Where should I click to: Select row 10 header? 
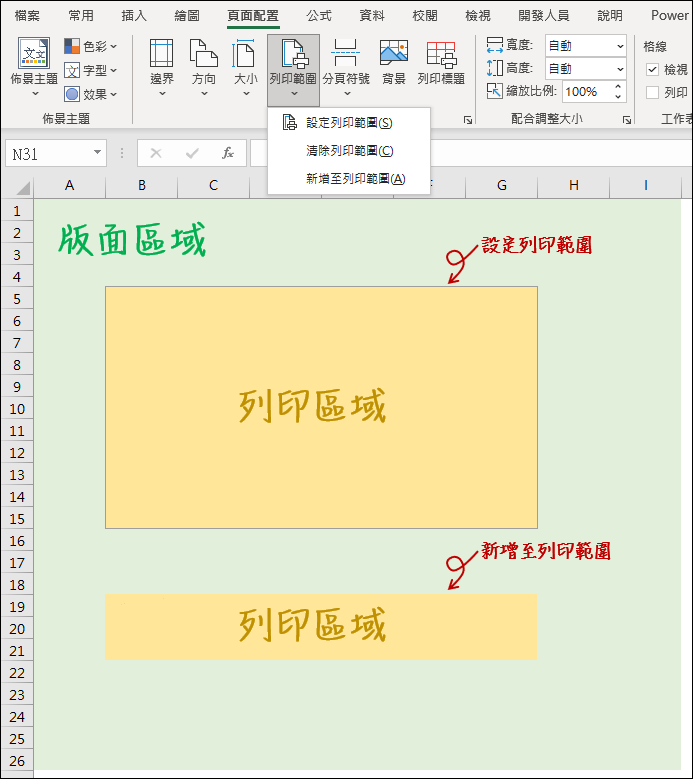tap(17, 409)
